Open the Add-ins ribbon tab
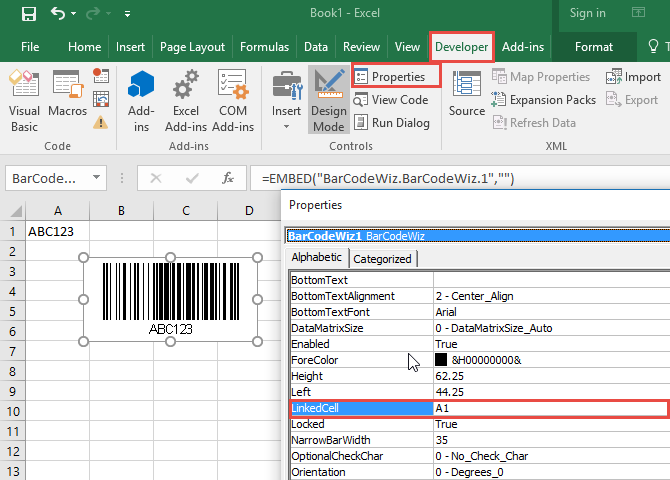This screenshot has width=670, height=480. 523,47
